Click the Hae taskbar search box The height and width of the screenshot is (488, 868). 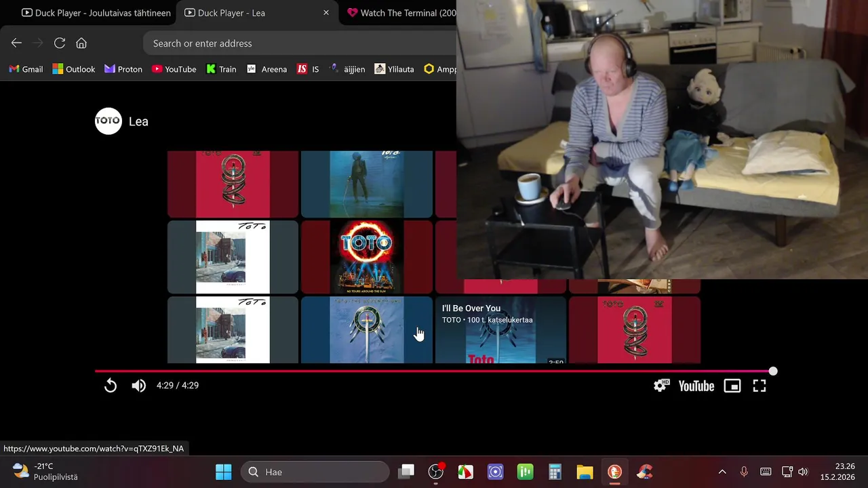[315, 472]
